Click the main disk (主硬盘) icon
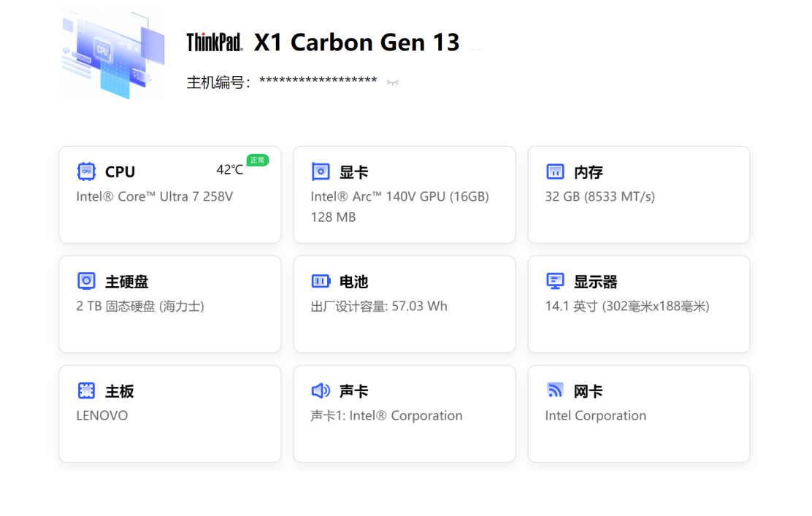The width and height of the screenshot is (812, 516). coord(86,281)
